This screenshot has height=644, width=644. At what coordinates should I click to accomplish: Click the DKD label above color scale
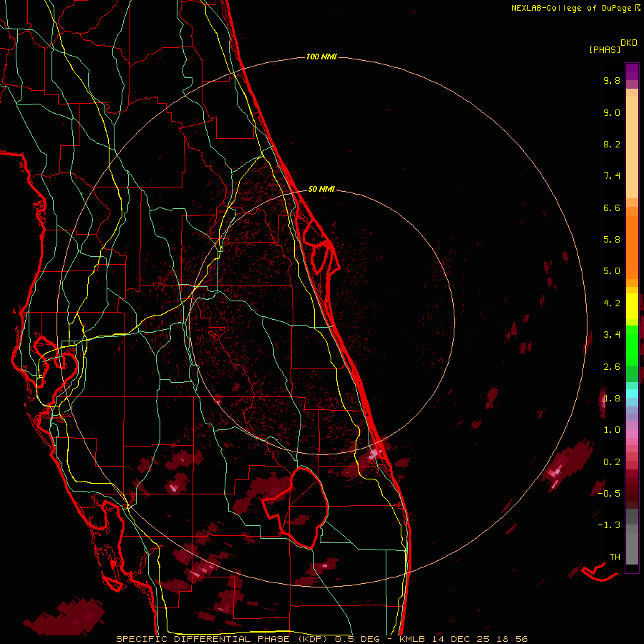[629, 43]
